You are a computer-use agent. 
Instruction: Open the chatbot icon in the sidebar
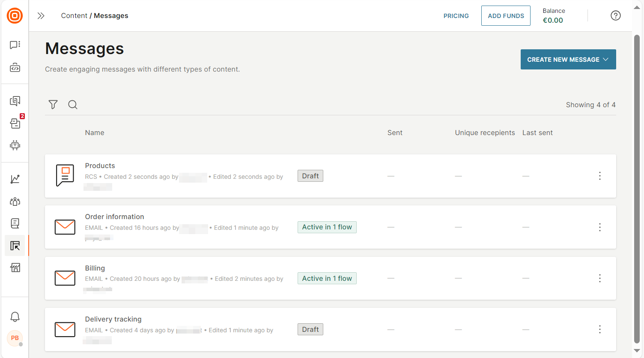point(15,145)
